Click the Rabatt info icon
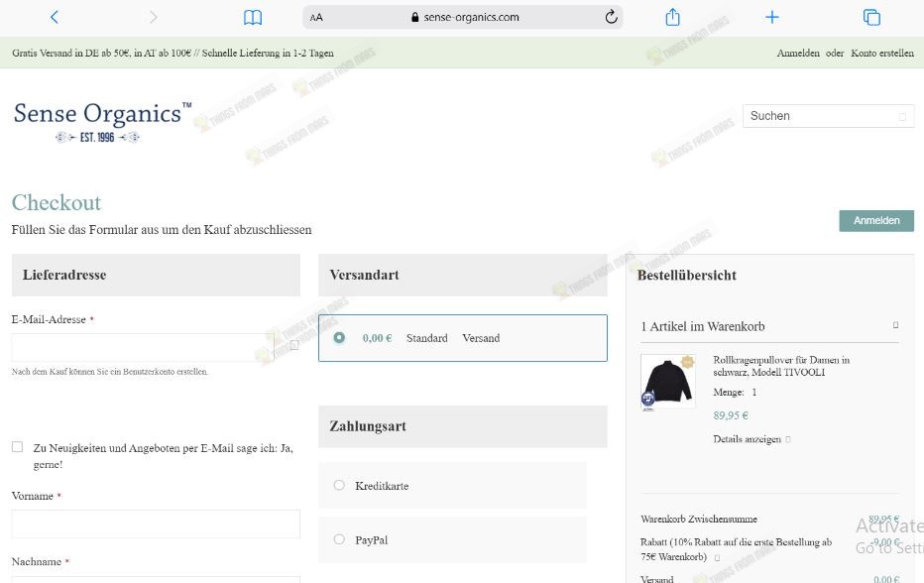Image resolution: width=924 pixels, height=583 pixels. tap(717, 557)
